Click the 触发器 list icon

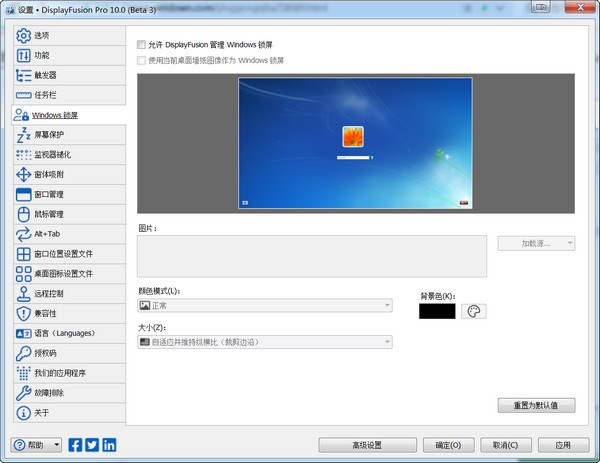click(x=23, y=75)
